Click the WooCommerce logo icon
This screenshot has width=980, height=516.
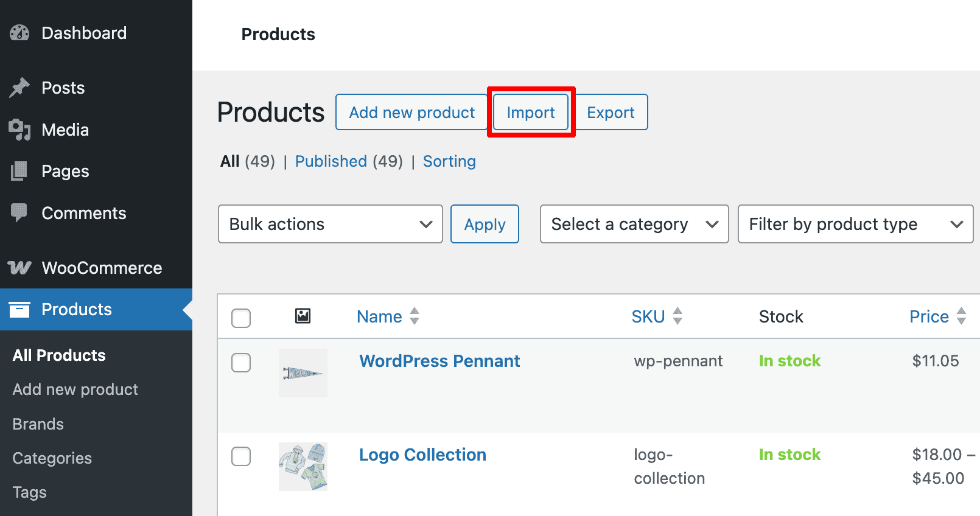click(x=19, y=268)
